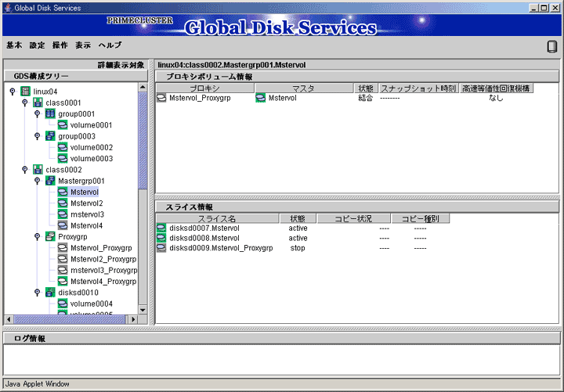Click the なし value in proxy table
564x392 pixels.
[496, 98]
